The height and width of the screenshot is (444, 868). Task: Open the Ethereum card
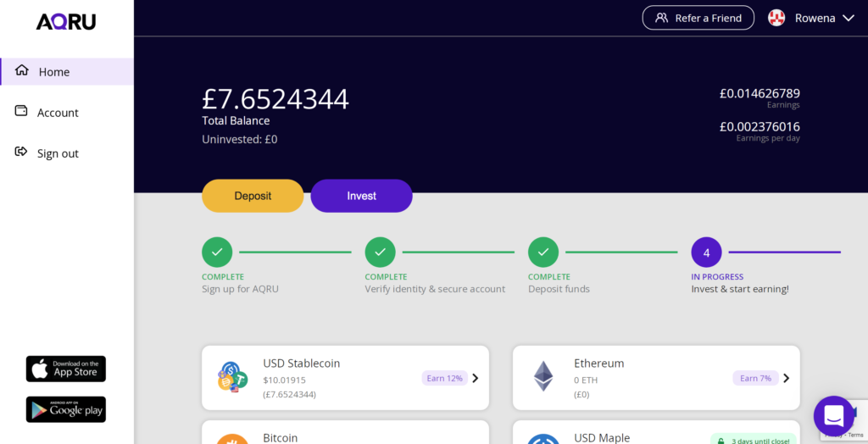click(x=656, y=378)
